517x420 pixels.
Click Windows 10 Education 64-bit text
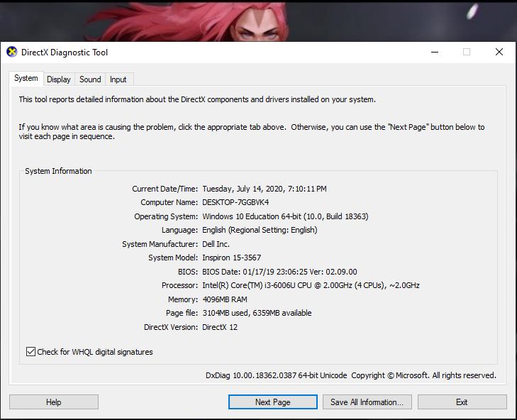[x=252, y=216]
